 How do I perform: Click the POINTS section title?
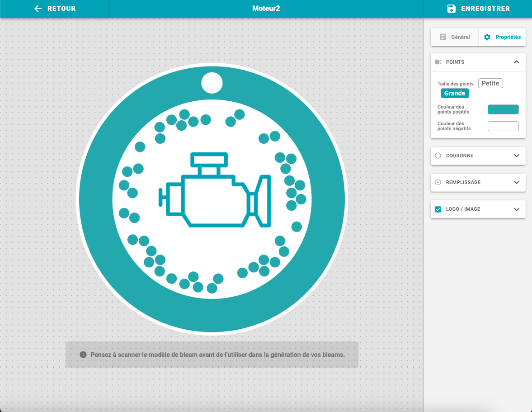point(455,62)
